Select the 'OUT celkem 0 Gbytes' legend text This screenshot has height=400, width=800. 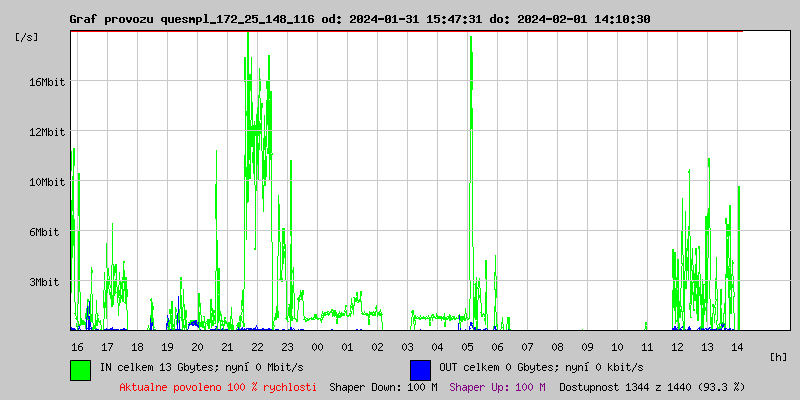pos(541,367)
